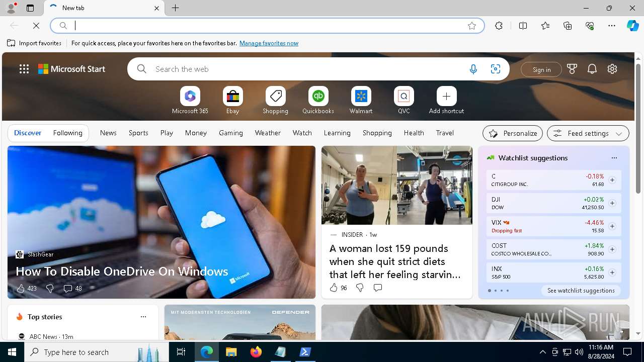Stop loading the page
Screen dimensions: 644x362
click(x=36, y=26)
